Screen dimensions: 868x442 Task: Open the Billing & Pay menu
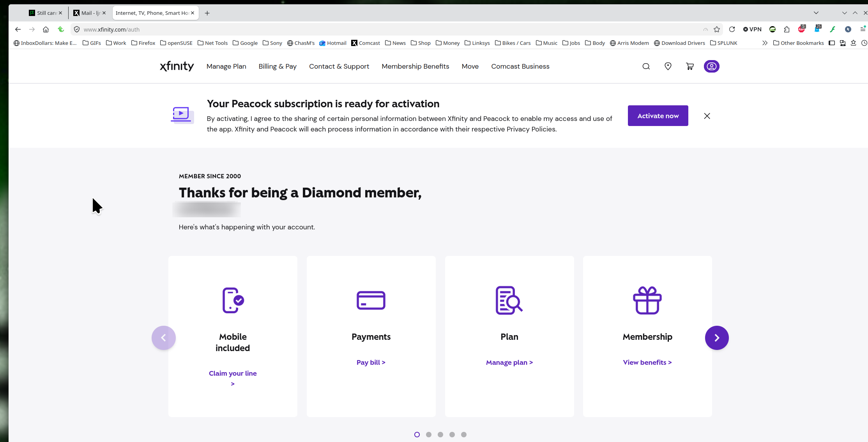coord(277,66)
